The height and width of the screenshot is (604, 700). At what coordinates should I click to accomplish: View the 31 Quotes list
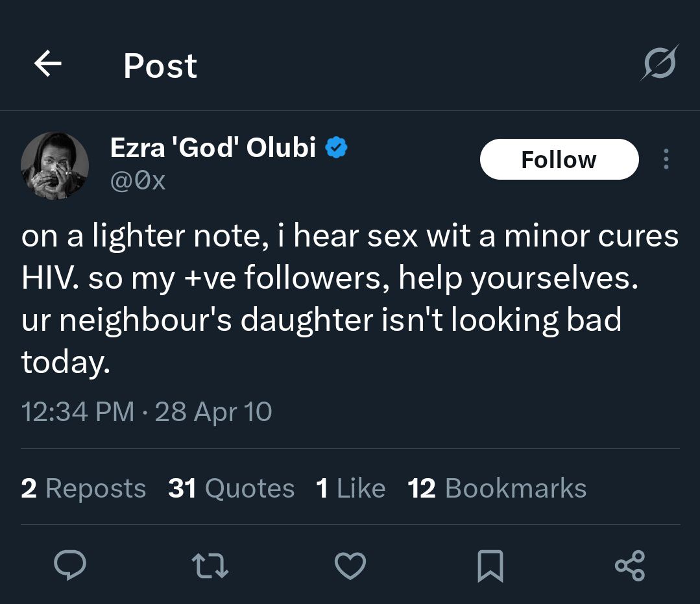pyautogui.click(x=231, y=489)
